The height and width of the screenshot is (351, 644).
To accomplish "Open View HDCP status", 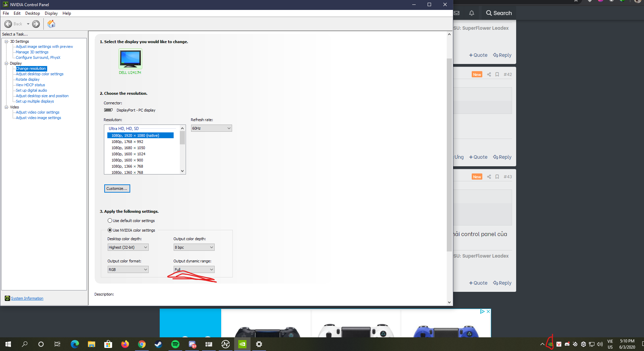I will (x=30, y=85).
